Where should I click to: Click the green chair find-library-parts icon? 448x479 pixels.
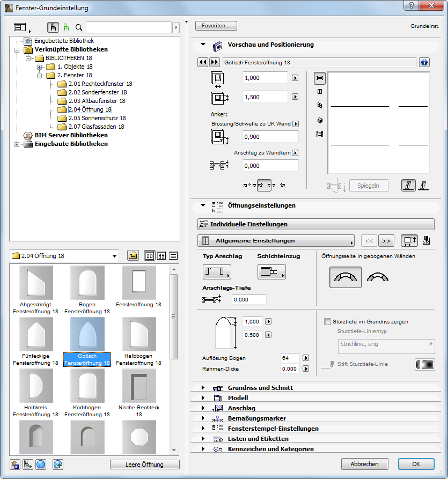tap(66, 27)
